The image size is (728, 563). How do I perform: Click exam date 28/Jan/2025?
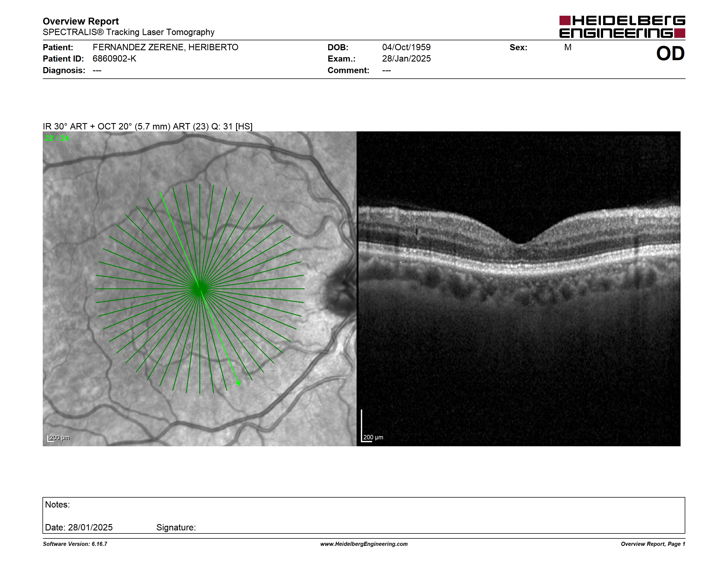tap(406, 59)
